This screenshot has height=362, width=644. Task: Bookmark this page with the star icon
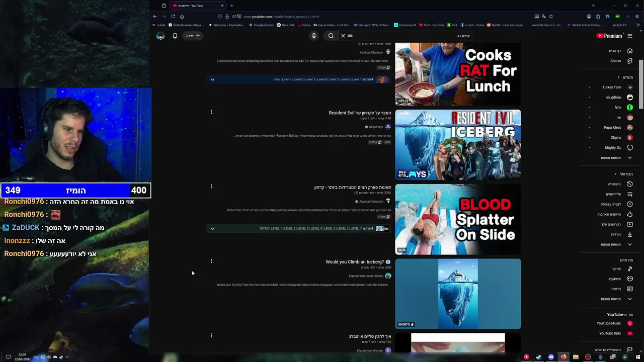pyautogui.click(x=551, y=16)
